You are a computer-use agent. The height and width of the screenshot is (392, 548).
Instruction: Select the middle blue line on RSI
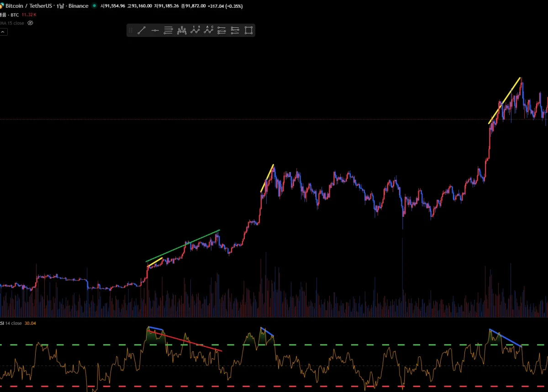(x=267, y=332)
